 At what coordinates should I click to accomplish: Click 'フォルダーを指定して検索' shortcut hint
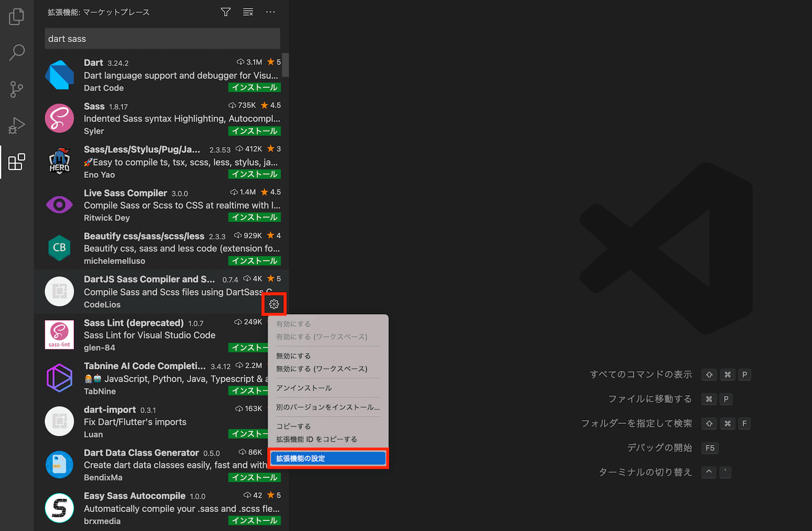[636, 423]
